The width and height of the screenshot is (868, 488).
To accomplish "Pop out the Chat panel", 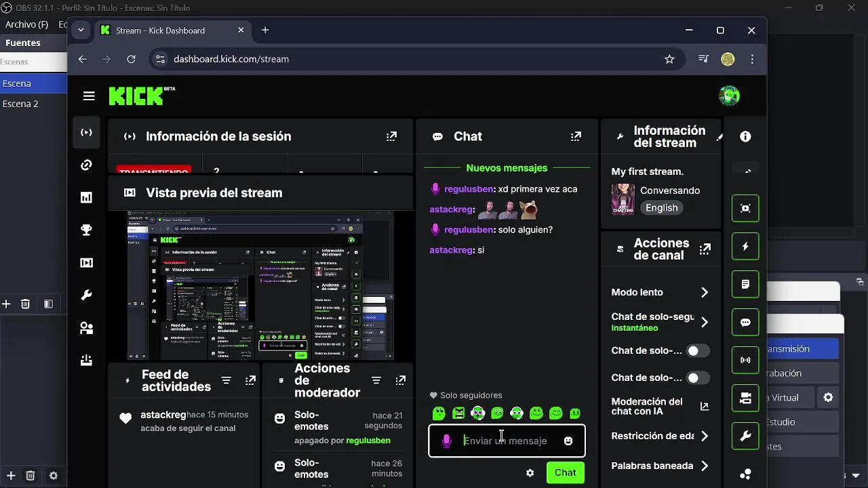I will coord(576,136).
